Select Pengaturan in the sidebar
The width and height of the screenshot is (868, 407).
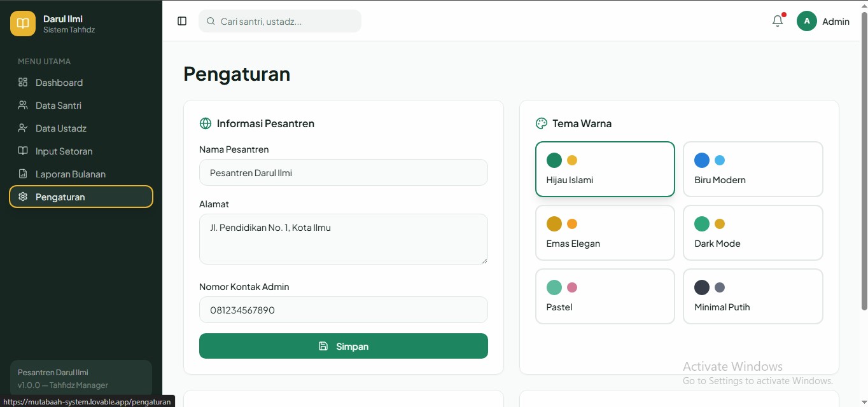[x=81, y=197]
